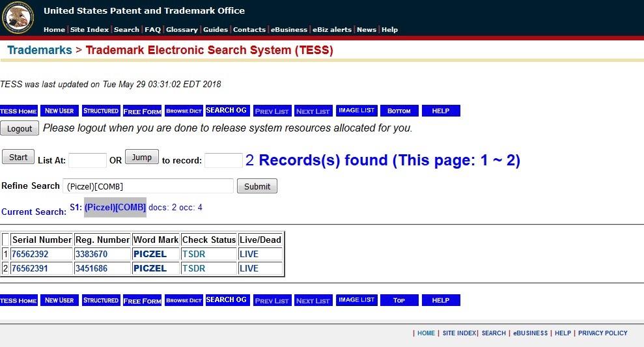Jump to page Top button

pyautogui.click(x=399, y=300)
